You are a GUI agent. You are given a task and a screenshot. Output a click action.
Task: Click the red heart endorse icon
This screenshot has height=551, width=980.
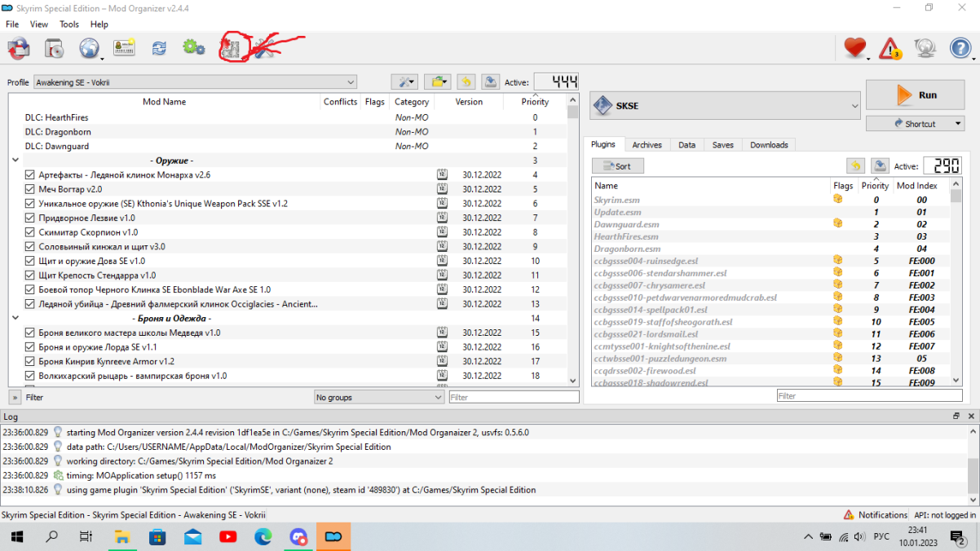(x=854, y=49)
